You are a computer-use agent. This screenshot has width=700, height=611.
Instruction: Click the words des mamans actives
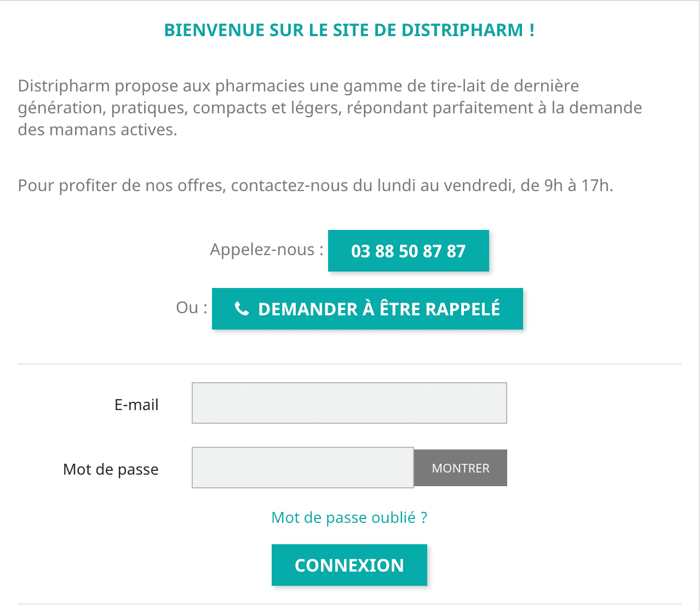tap(97, 130)
